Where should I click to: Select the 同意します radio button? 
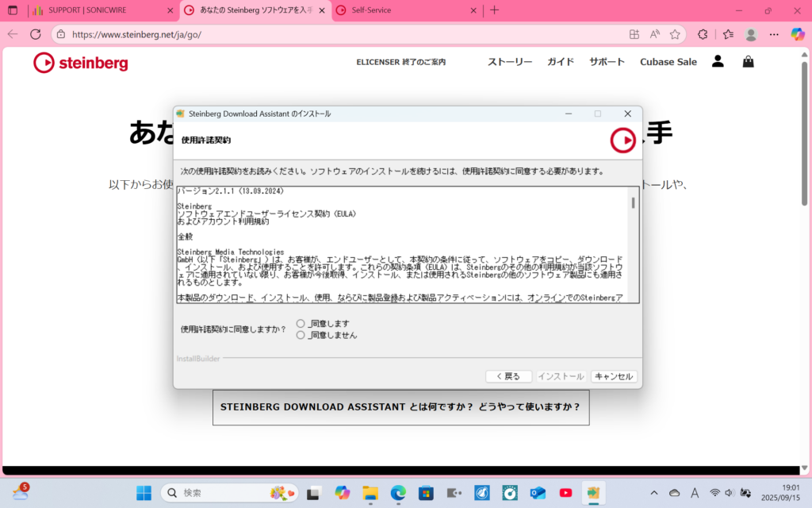pos(301,323)
